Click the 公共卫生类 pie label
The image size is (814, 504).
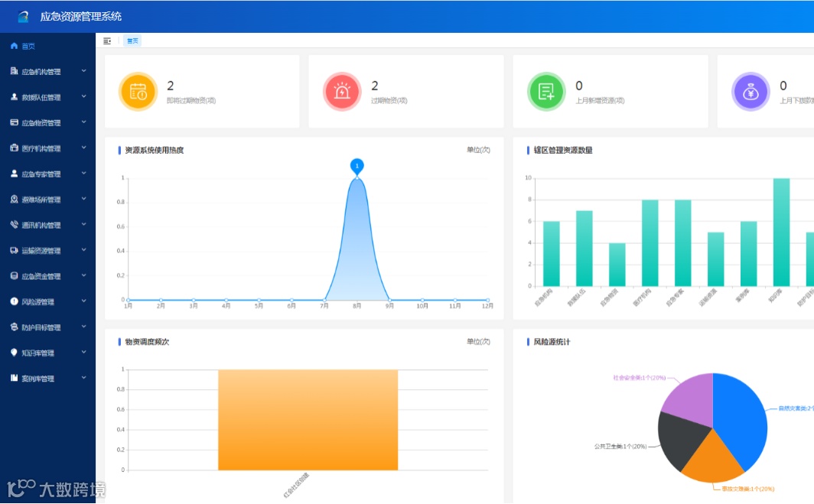tap(620, 447)
